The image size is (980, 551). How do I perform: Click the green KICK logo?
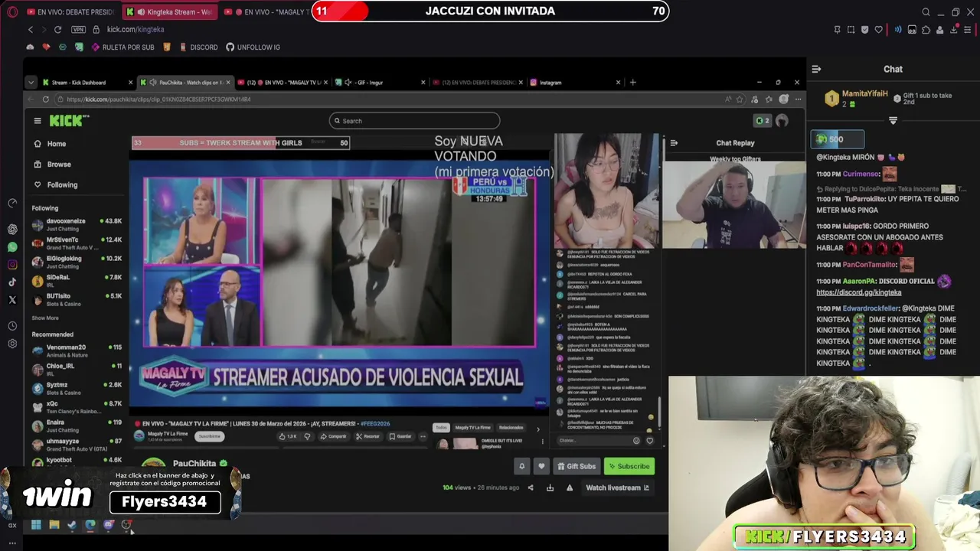(70, 120)
